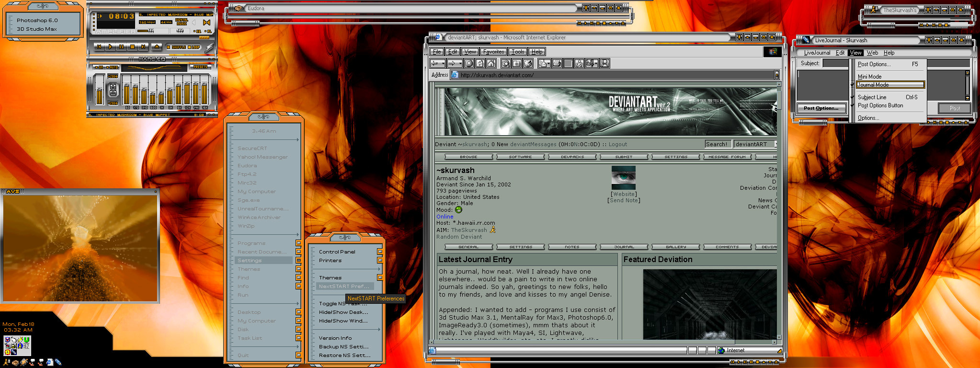Open IE Favorites menu
Viewport: 980px width, 368px height.
pos(493,52)
